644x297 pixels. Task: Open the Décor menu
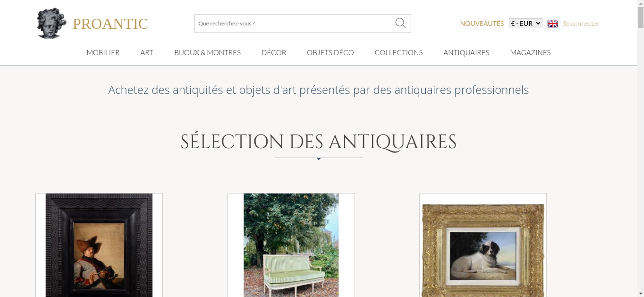pyautogui.click(x=274, y=52)
